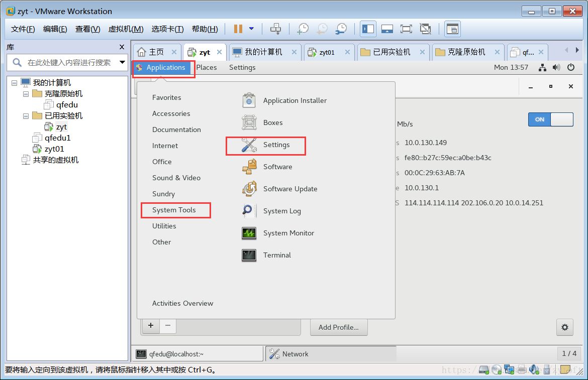Screen dimensions: 588x380
Task: Open the 选项卡(T) menu
Action: 168,29
